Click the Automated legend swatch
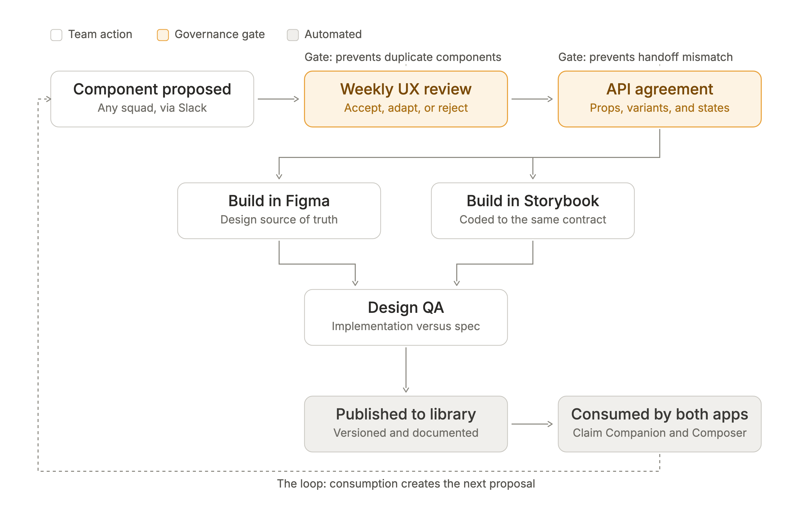 coord(293,35)
